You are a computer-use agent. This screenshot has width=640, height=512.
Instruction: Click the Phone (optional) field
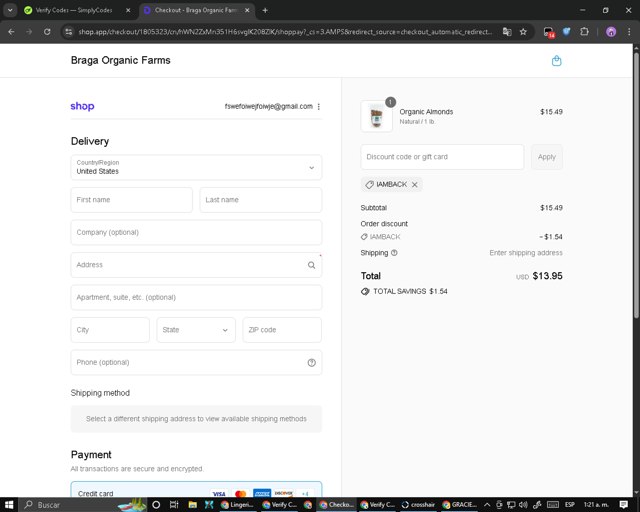pos(196,363)
